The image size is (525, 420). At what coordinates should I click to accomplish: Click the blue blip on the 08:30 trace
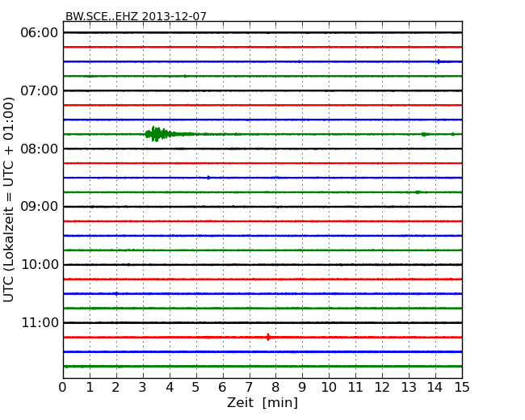point(208,178)
